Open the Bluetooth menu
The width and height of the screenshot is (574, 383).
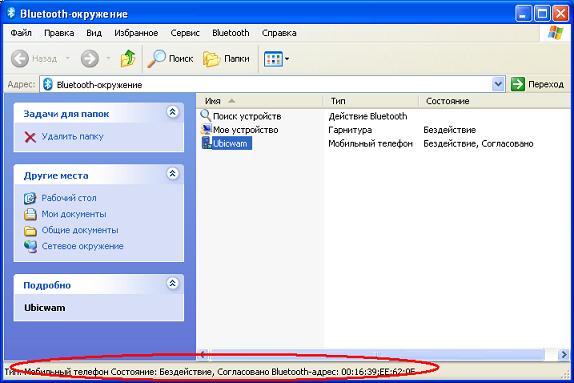click(x=231, y=33)
